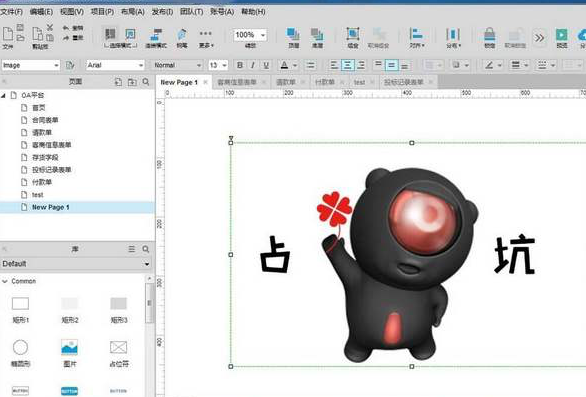This screenshot has height=397, width=586.
Task: Toggle bold text formatting
Action: (240, 65)
